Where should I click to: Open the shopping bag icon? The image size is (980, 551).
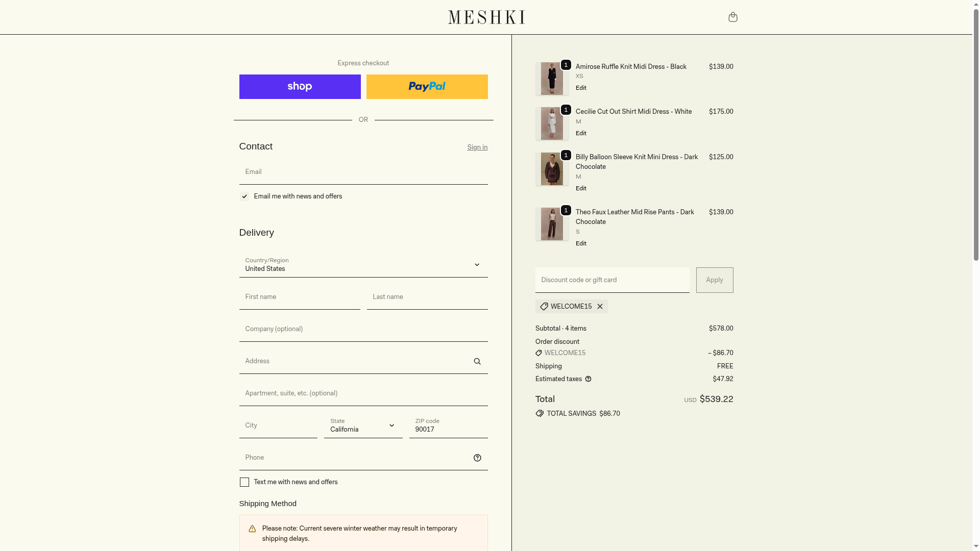(732, 17)
